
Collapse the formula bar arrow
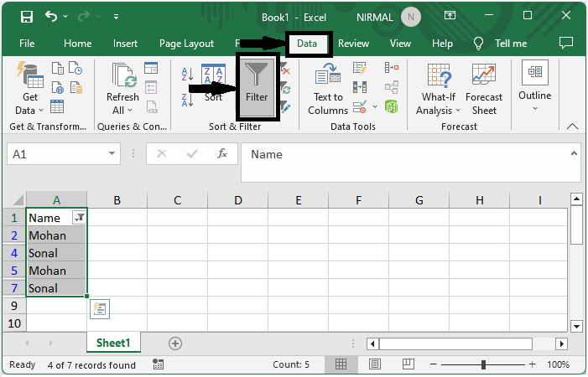[x=574, y=153]
